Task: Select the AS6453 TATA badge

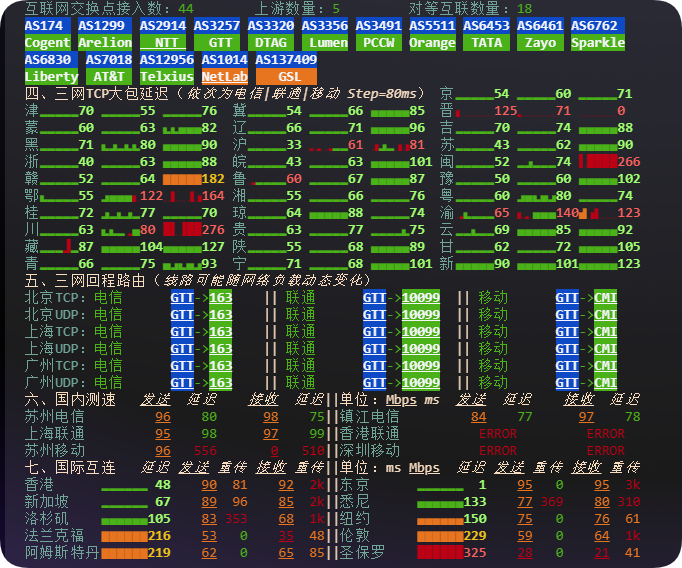Action: pyautogui.click(x=487, y=34)
